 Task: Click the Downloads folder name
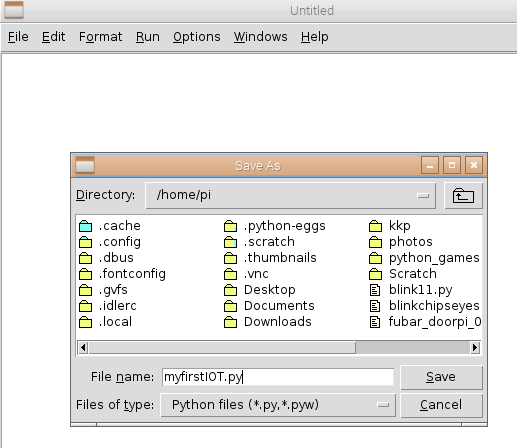click(278, 322)
